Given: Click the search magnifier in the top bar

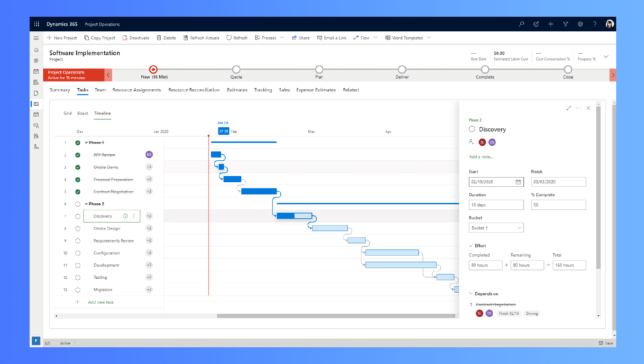Looking at the screenshot, I should (521, 25).
